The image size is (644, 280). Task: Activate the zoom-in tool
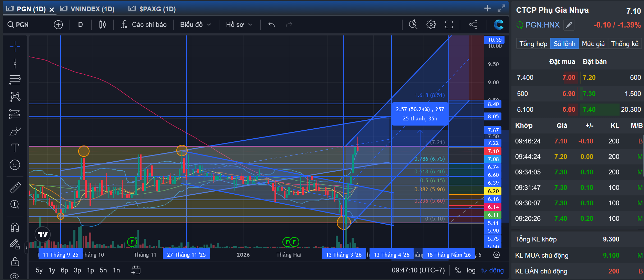(x=15, y=204)
